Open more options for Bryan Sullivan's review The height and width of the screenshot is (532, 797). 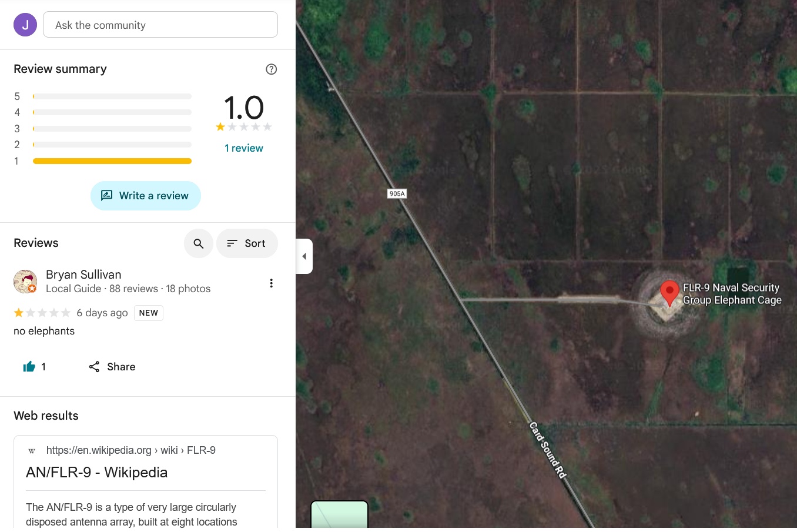(271, 283)
